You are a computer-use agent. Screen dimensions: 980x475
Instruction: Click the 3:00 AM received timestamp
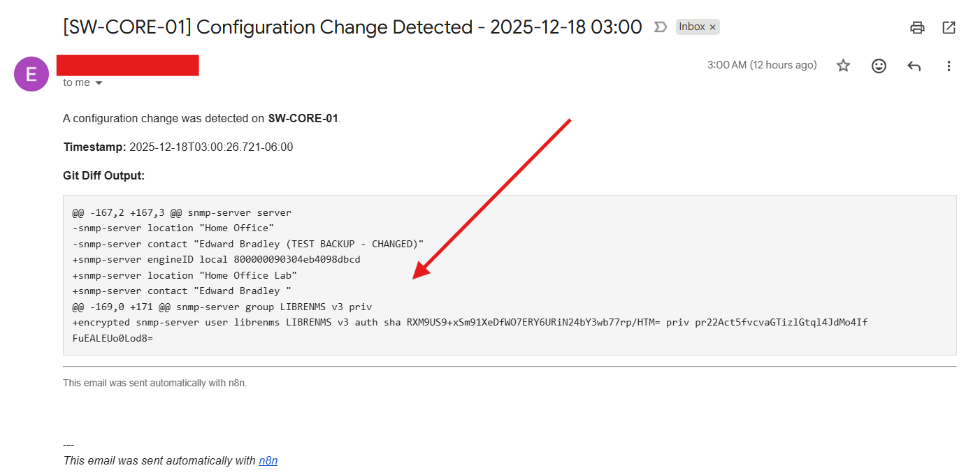point(761,65)
